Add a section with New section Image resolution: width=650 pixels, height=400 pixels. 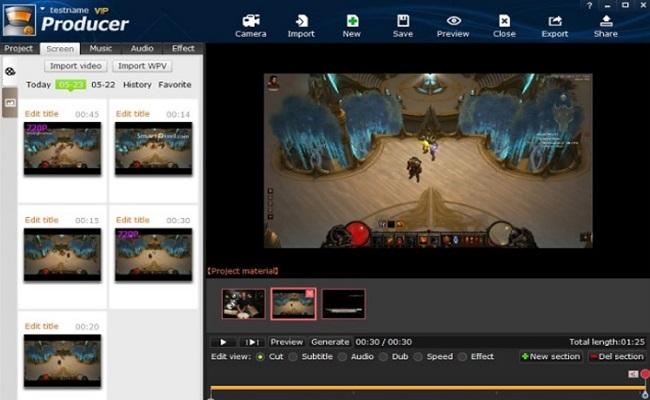click(549, 357)
